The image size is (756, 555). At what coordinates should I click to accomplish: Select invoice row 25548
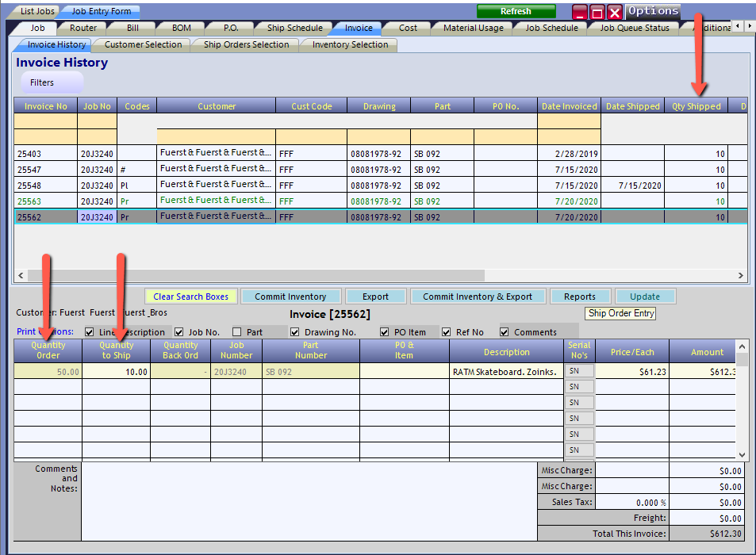pos(380,186)
